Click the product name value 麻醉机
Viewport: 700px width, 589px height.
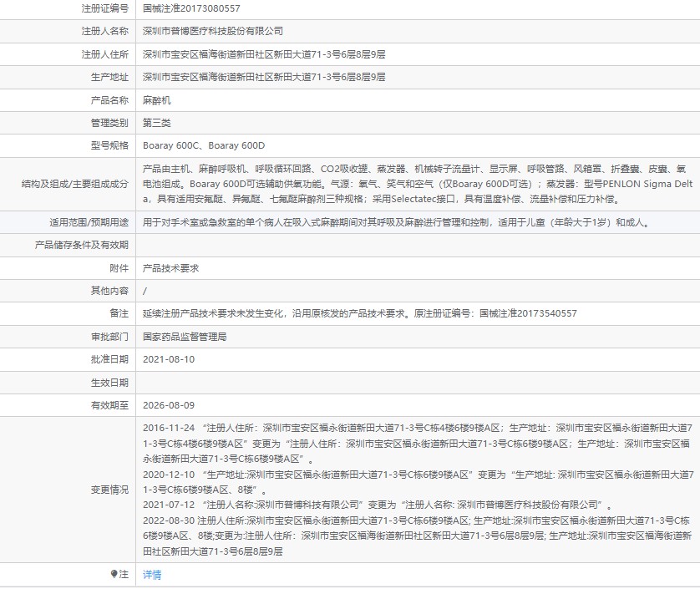157,100
